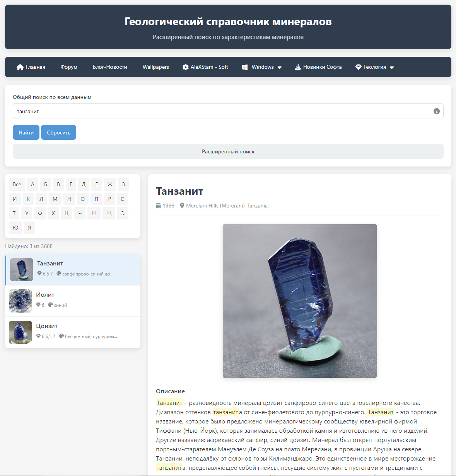Click the calendar icon next to 1966
This screenshot has height=476, width=456.
[158, 206]
